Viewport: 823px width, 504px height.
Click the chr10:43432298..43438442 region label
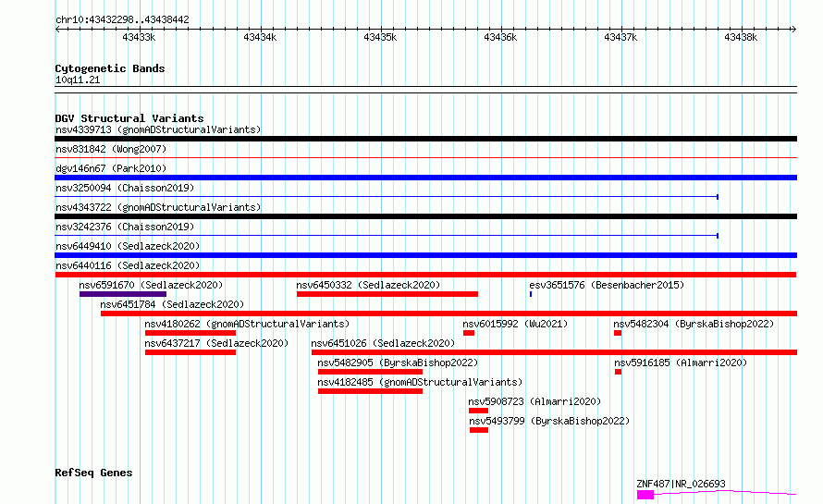click(122, 20)
